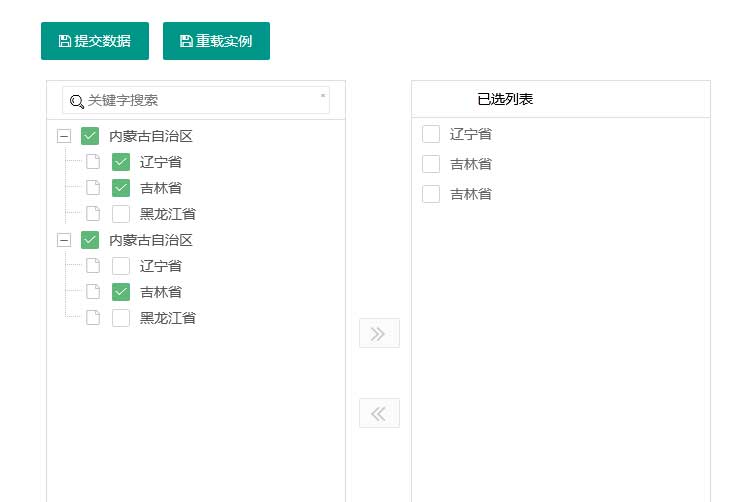This screenshot has height=502, width=754.
Task: Click the 辽宁省 label in the second tree group
Action: click(161, 266)
